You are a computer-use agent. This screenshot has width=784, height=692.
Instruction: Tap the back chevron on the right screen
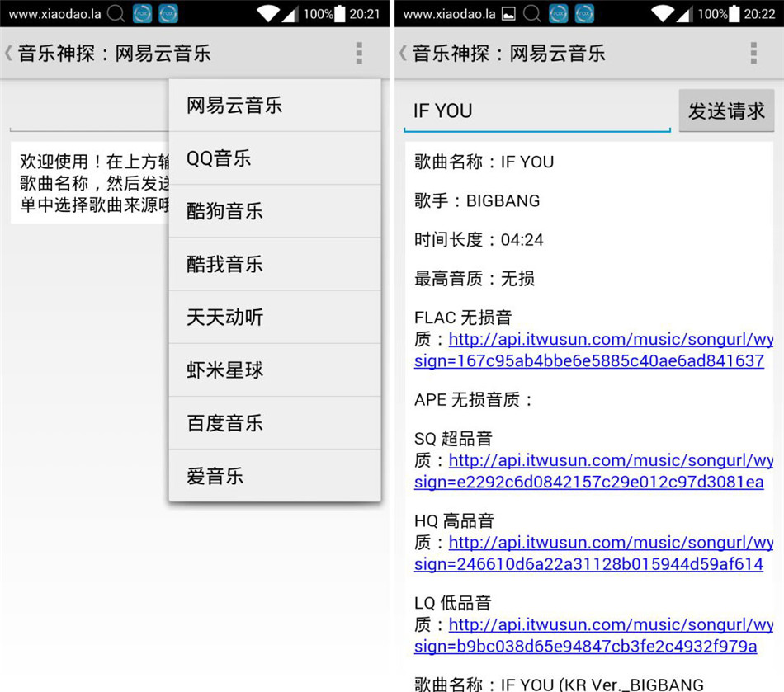(403, 53)
